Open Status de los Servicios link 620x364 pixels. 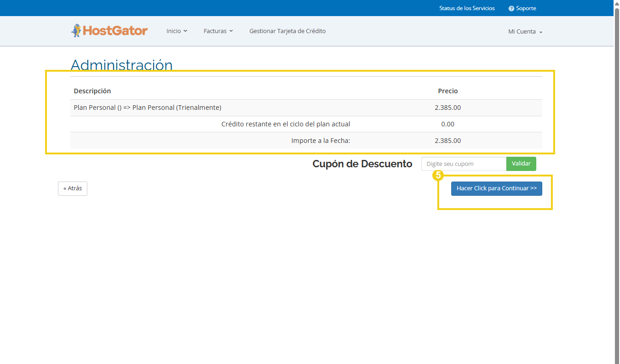467,8
